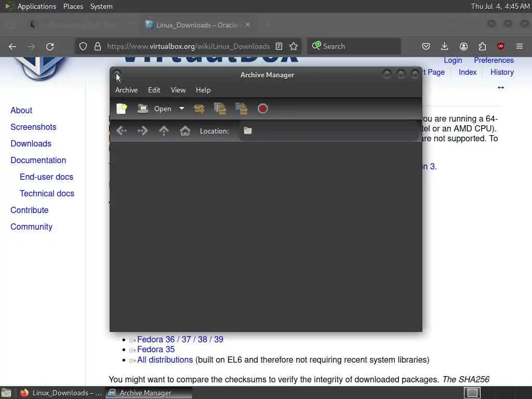Open the Screenshots sidebar link

pyautogui.click(x=33, y=127)
